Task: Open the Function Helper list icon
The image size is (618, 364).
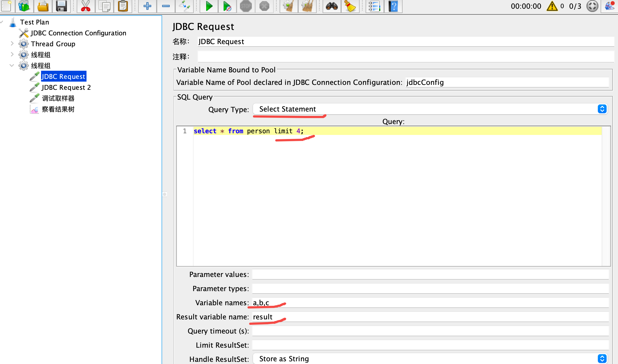Action: (x=374, y=6)
